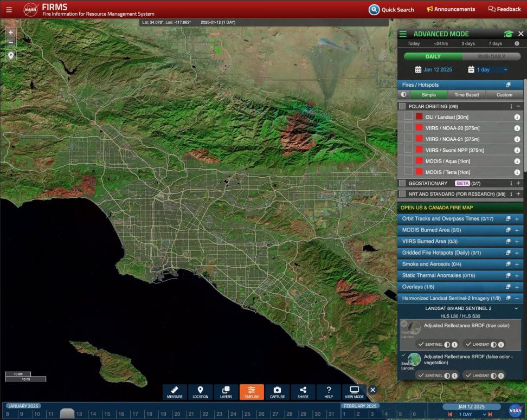527x420 pixels.
Task: Zoom in on the map
Action: (x=11, y=33)
